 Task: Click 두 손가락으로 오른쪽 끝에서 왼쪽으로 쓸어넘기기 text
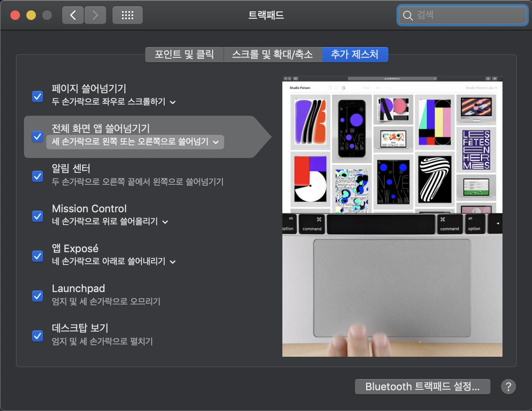tap(138, 182)
